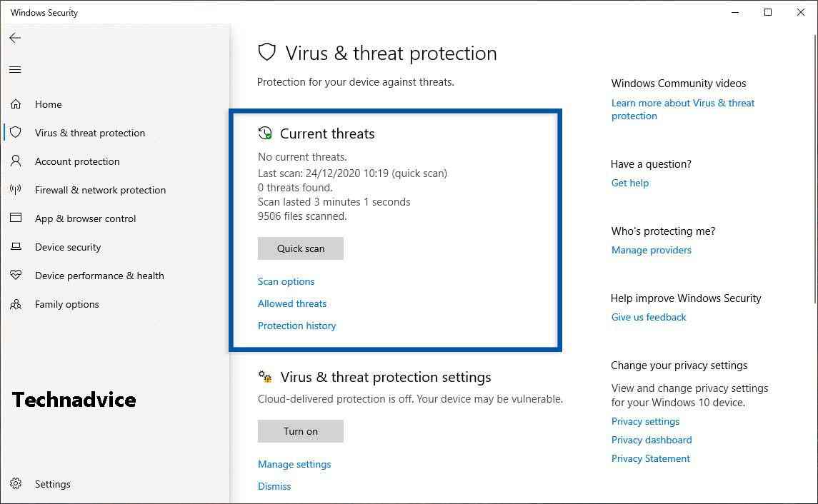Image resolution: width=818 pixels, height=504 pixels.
Task: Click the shield icon in sidebar
Action: (16, 132)
